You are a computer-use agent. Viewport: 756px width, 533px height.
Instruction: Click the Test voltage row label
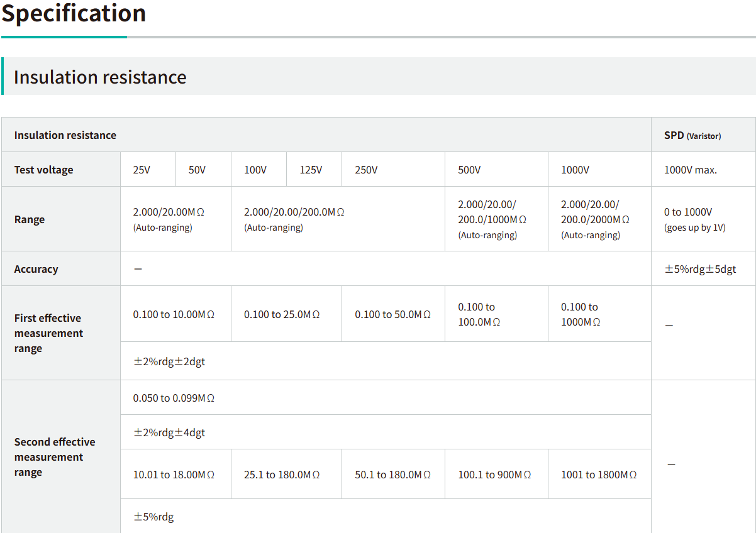click(44, 170)
